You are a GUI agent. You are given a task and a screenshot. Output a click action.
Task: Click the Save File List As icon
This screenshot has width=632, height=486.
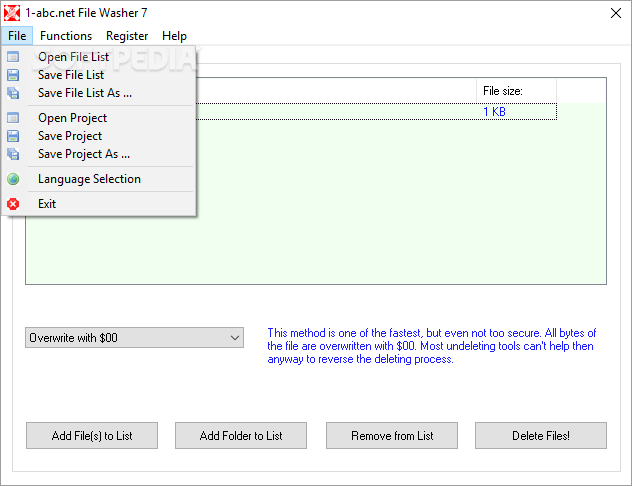pos(13,93)
